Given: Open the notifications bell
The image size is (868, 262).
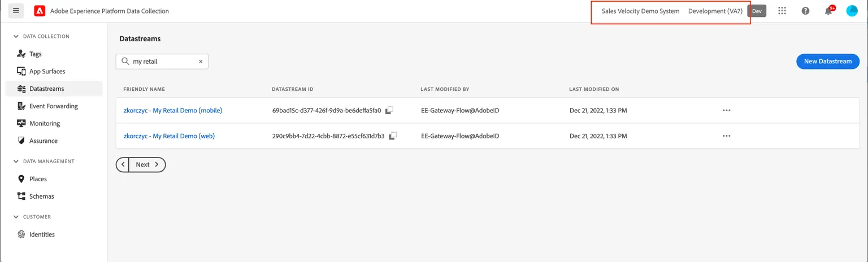Looking at the screenshot, I should click(829, 11).
